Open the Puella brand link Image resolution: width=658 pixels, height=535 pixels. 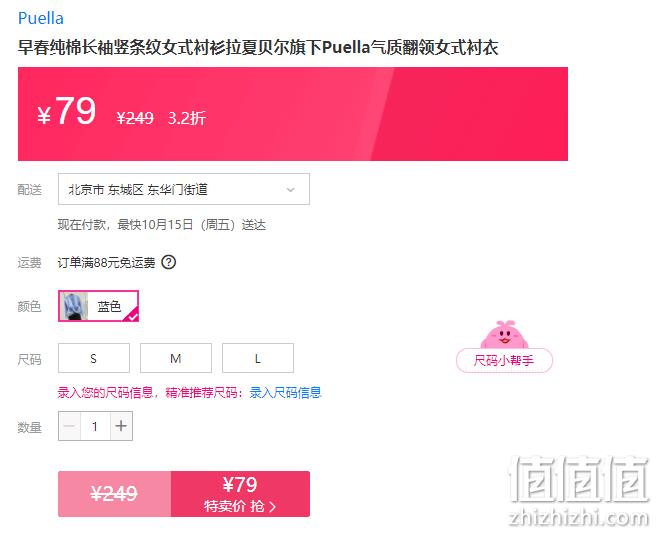tap(41, 18)
